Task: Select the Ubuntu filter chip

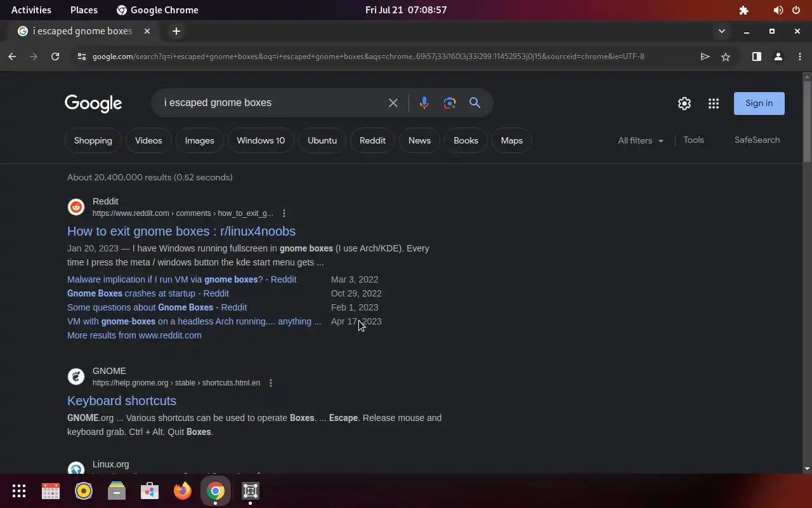Action: (x=322, y=140)
